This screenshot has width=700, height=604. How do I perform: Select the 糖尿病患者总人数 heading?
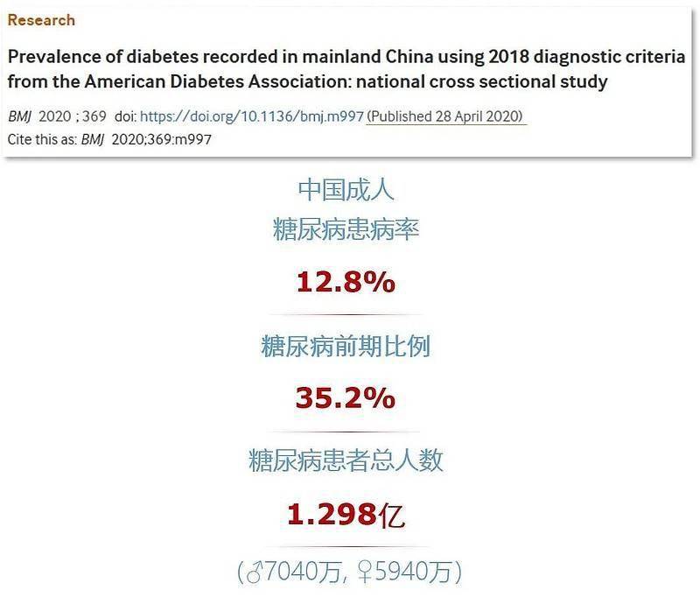(x=346, y=460)
